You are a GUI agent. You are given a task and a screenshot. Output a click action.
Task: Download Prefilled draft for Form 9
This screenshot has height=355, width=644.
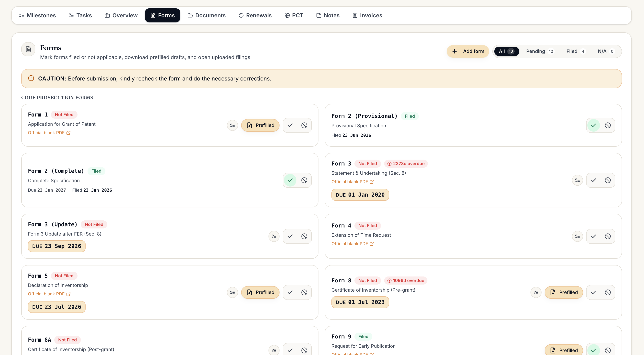564,350
